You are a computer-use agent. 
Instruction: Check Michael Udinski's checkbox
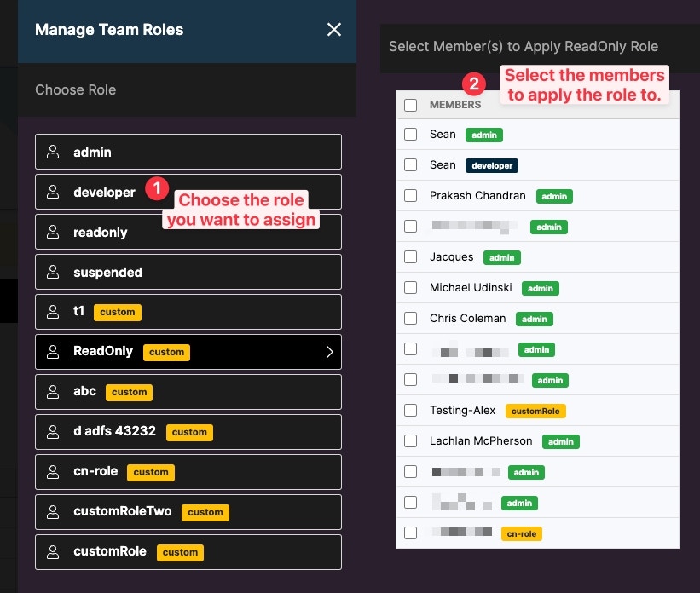(x=410, y=288)
